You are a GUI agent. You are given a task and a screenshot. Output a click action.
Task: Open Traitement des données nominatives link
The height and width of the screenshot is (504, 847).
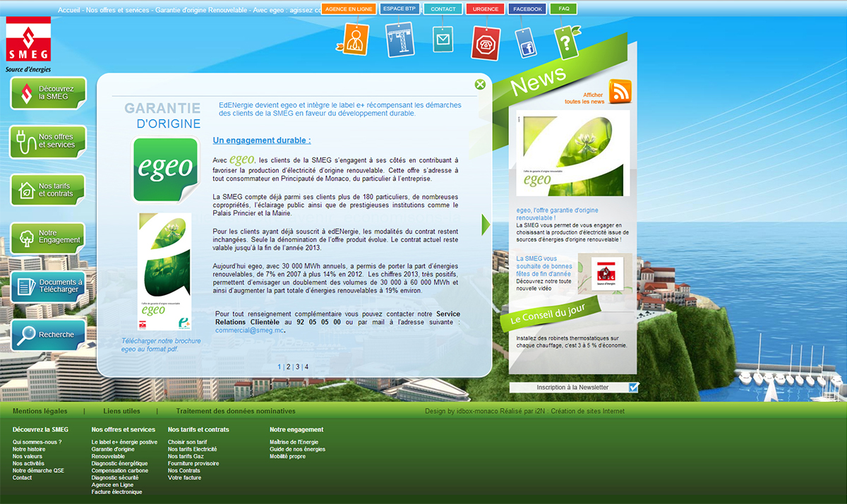point(236,411)
